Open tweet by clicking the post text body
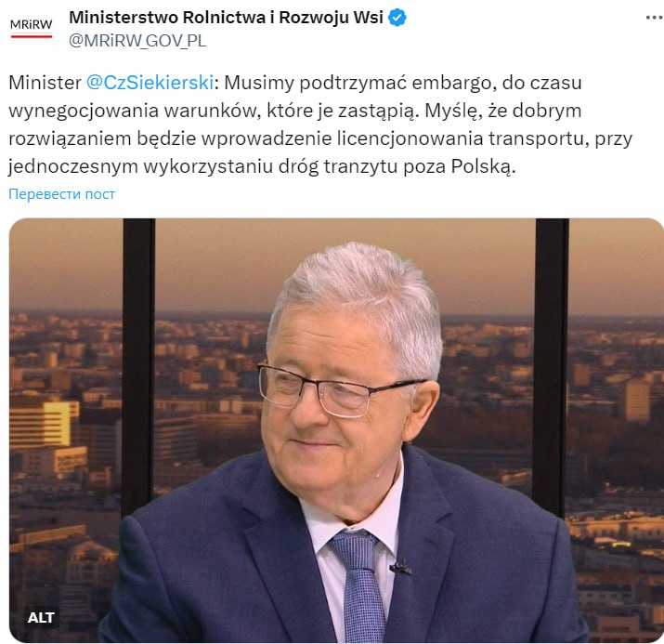664x644 pixels. (x=320, y=125)
